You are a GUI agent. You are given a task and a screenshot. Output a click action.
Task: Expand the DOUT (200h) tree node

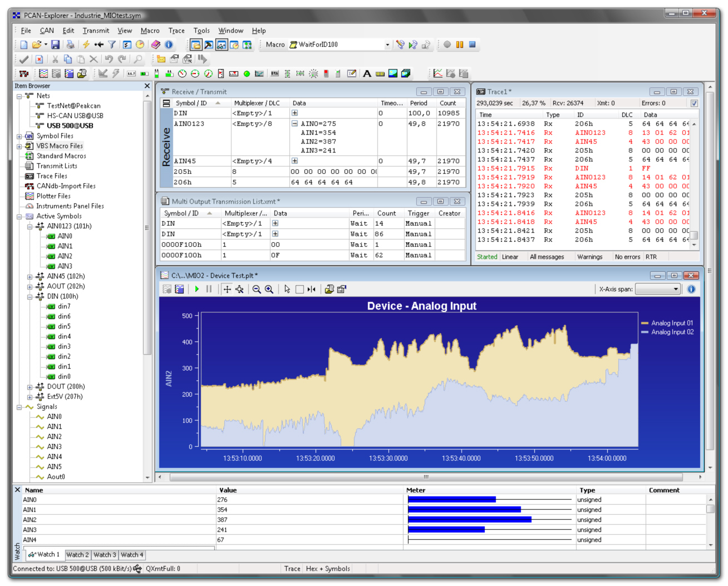coord(29,387)
